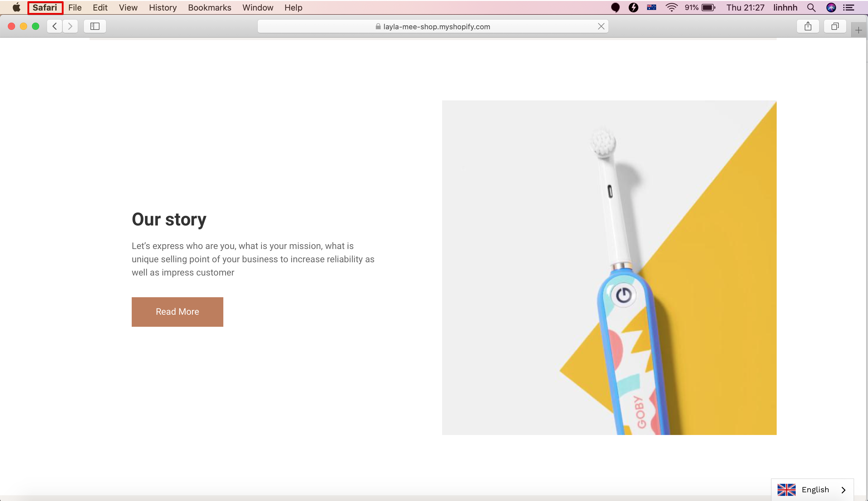The image size is (868, 501).
Task: Open a new tab with the plus button
Action: 859,30
